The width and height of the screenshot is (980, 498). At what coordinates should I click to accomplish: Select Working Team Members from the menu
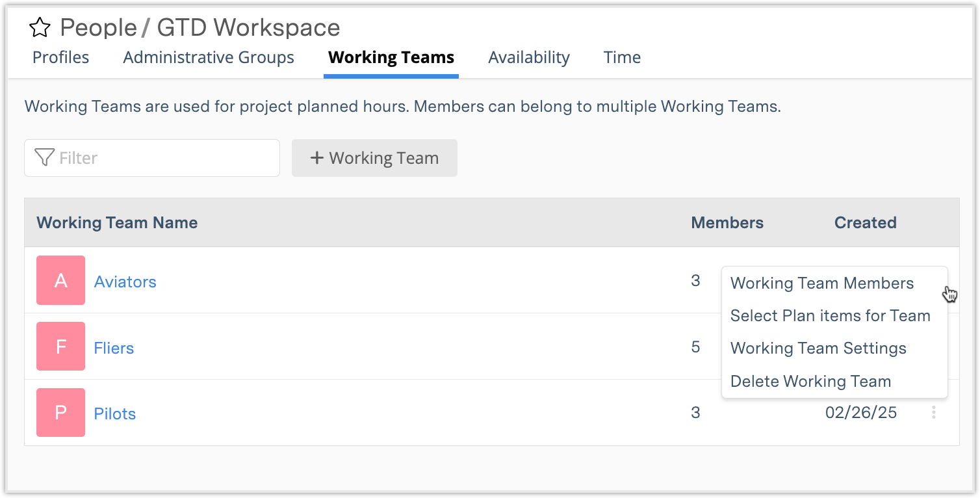822,283
